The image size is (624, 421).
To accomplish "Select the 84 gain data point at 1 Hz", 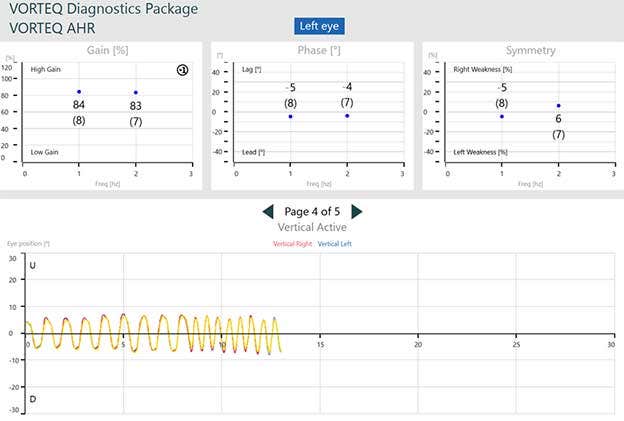I will 79,92.
